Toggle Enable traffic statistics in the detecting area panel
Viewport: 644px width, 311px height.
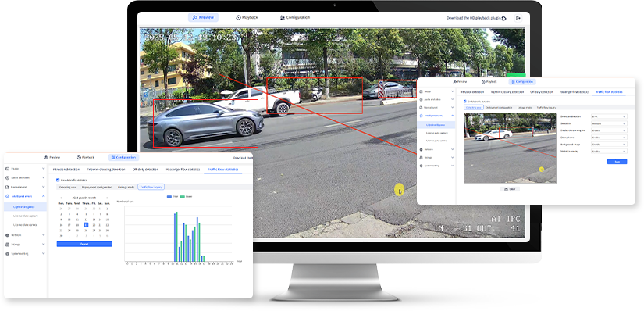tap(465, 102)
